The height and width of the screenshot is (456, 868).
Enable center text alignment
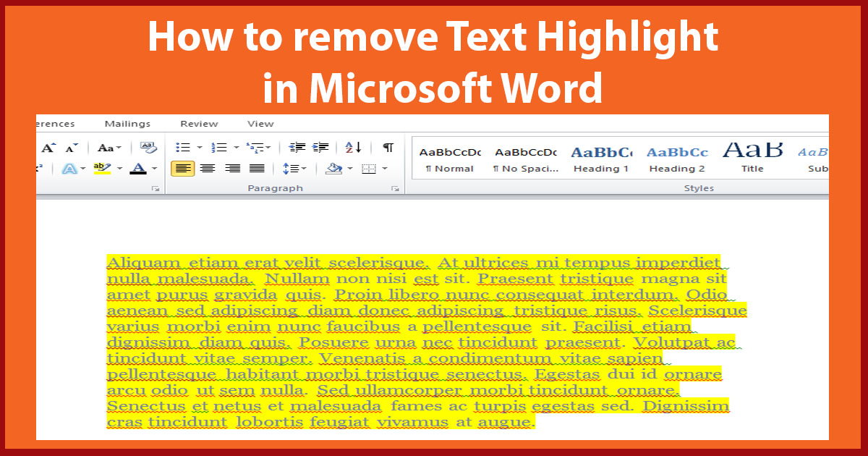(x=207, y=168)
